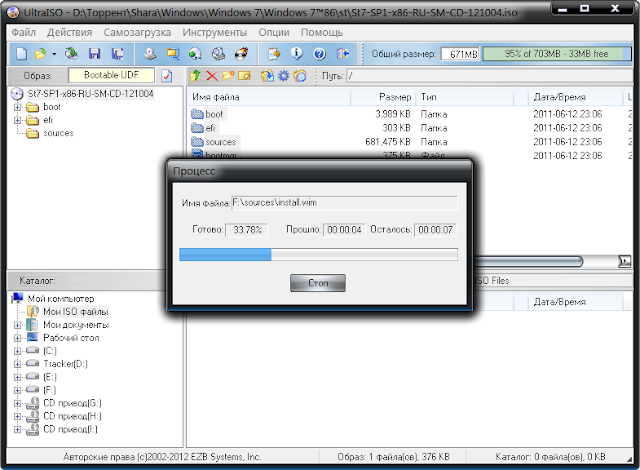This screenshot has width=640, height=470.
Task: Open an image file with folder icon
Action: [40, 53]
